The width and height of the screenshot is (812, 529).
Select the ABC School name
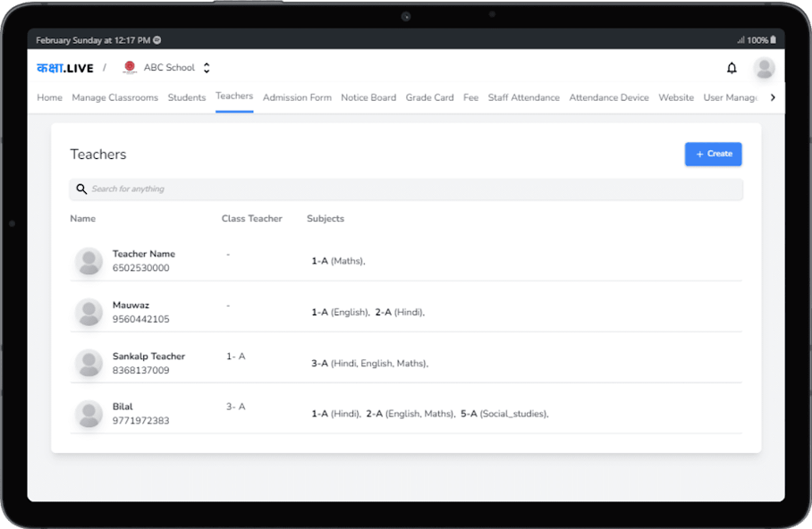(x=169, y=68)
